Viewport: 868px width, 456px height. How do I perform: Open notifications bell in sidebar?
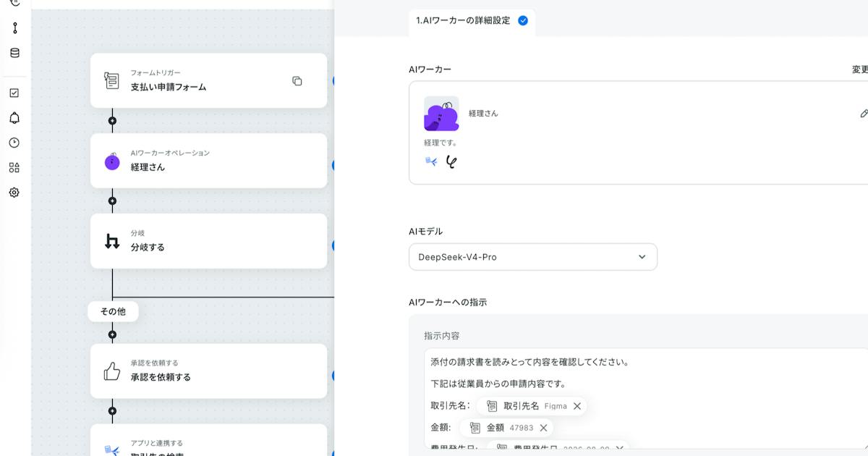[x=14, y=118]
